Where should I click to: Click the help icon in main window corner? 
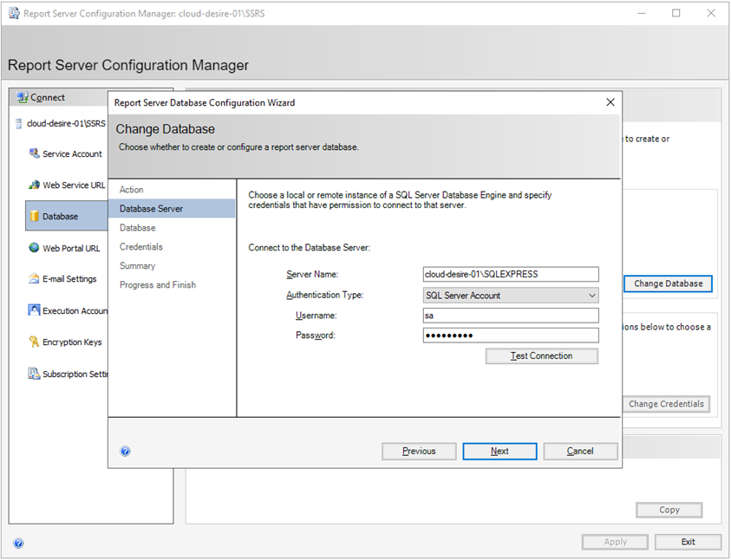pyautogui.click(x=18, y=543)
